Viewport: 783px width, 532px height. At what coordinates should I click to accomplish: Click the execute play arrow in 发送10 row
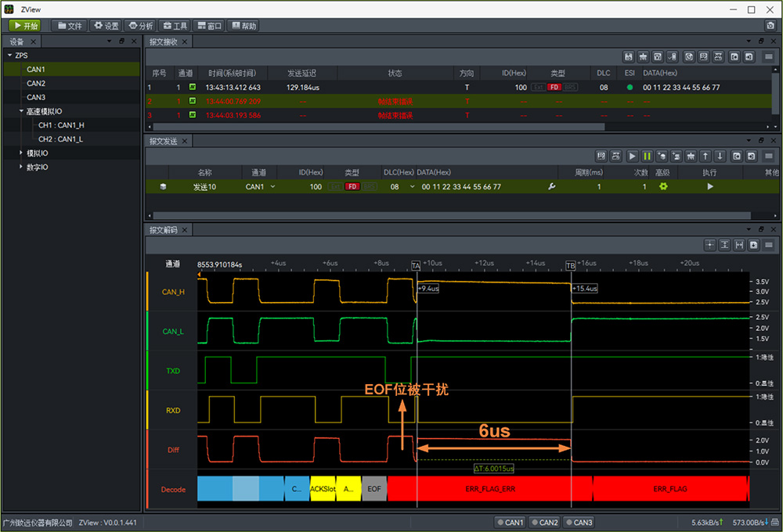tap(710, 187)
